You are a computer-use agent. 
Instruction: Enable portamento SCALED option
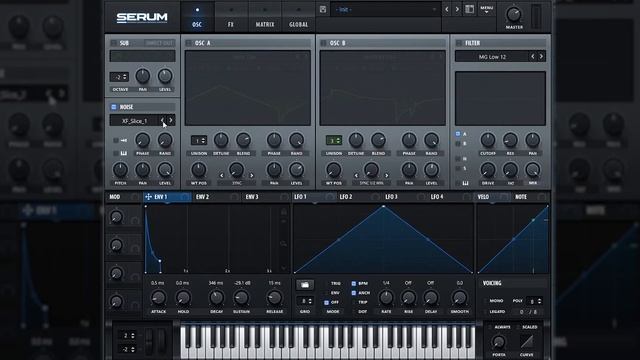519,327
